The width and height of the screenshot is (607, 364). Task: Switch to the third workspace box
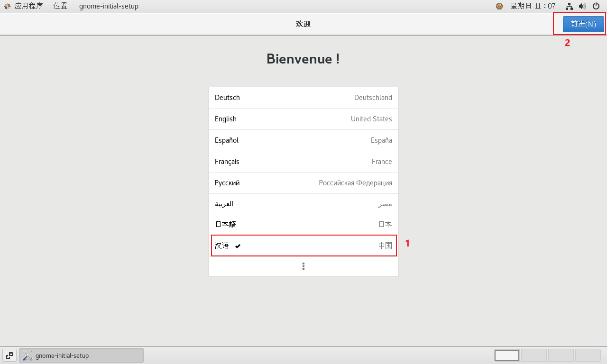tap(561, 355)
